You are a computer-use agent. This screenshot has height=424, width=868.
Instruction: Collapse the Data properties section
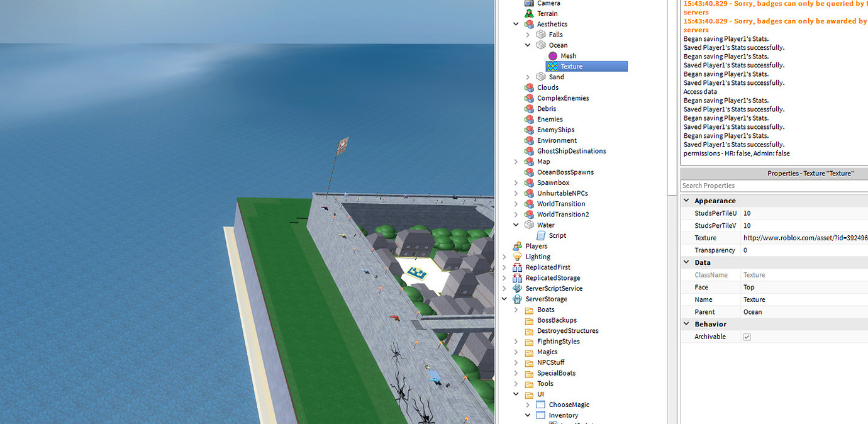pyautogui.click(x=686, y=262)
